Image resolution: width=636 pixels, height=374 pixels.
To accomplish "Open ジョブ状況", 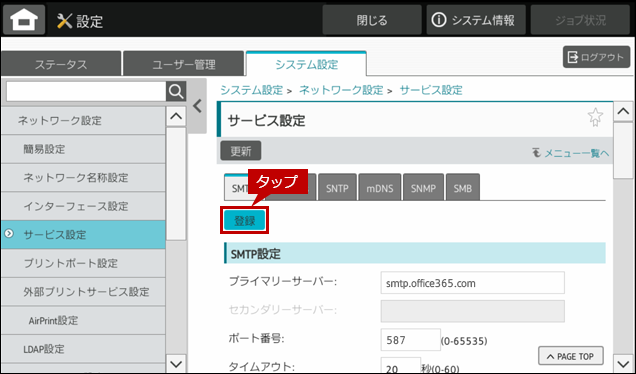I will [580, 20].
